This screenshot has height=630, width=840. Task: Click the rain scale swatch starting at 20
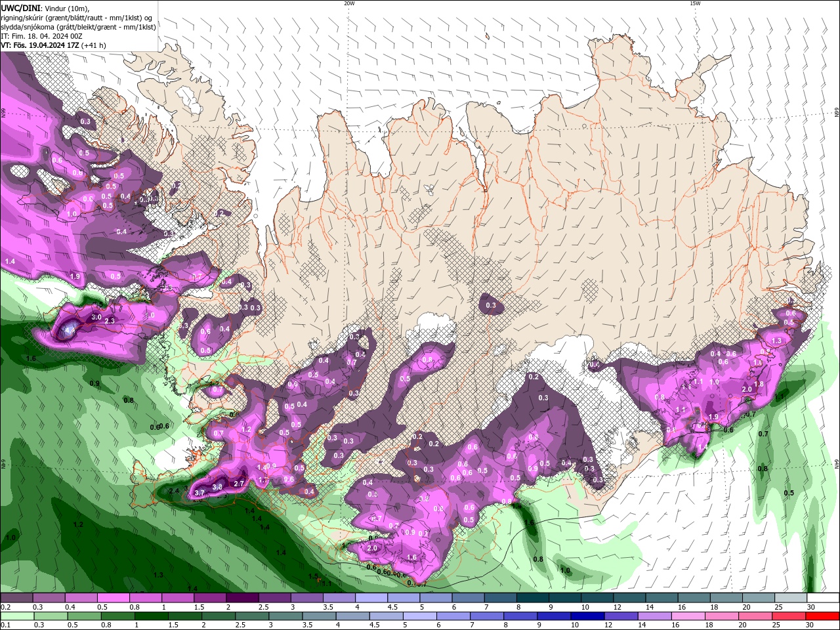(x=755, y=616)
